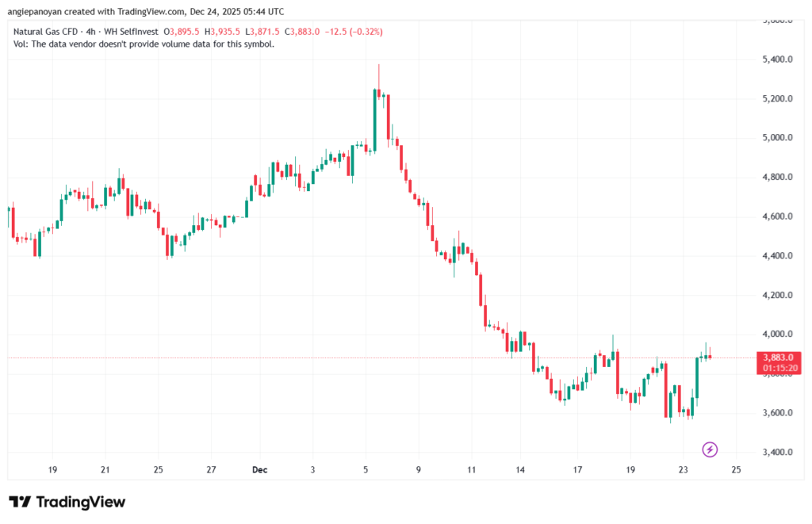Image resolution: width=812 pixels, height=524 pixels.
Task: Click the low value L3,871.5
Action: pyautogui.click(x=265, y=31)
